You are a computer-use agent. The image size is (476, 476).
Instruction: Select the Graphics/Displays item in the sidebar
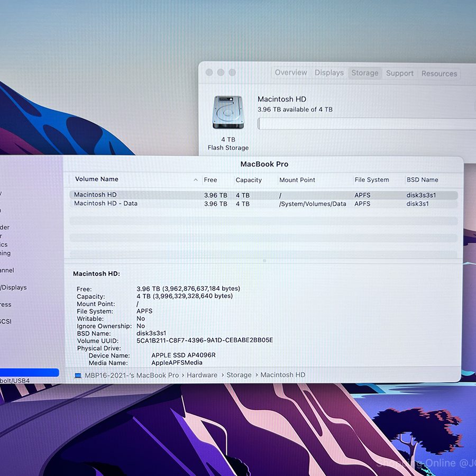click(13, 287)
